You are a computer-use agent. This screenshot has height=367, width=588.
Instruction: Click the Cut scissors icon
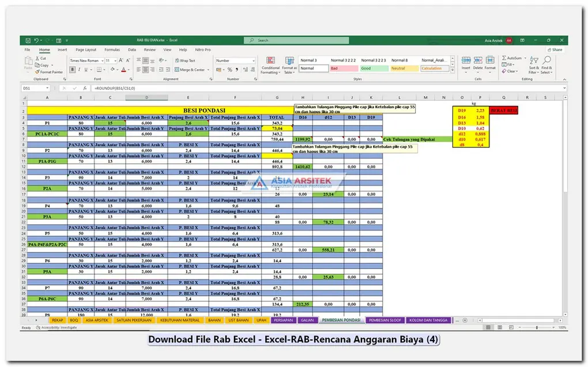click(37, 59)
